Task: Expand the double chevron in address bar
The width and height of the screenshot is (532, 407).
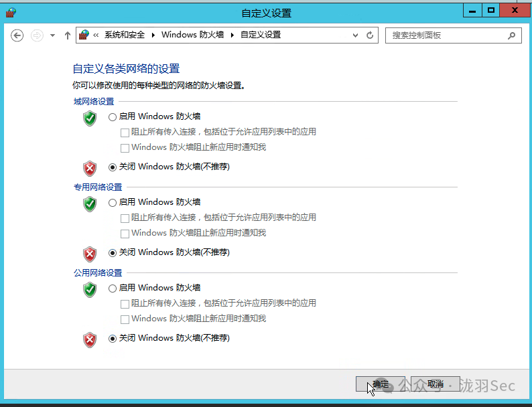Action: [x=96, y=35]
